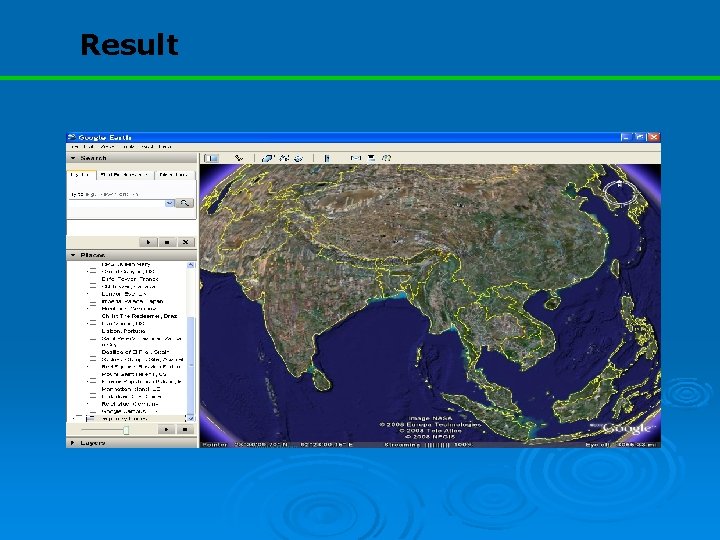Select Eiffel Tower, France in Places
This screenshot has width=720, height=540.
point(130,279)
